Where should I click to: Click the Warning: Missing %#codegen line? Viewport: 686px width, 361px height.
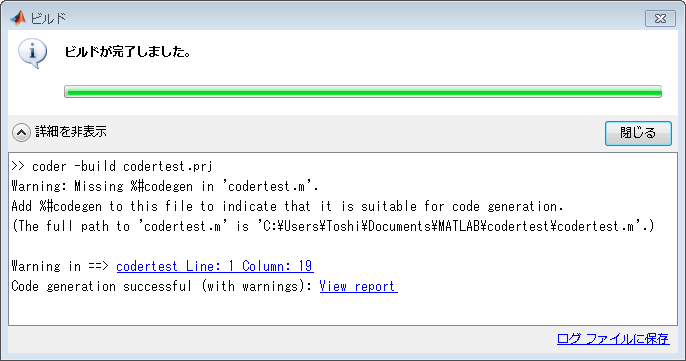[x=165, y=186]
